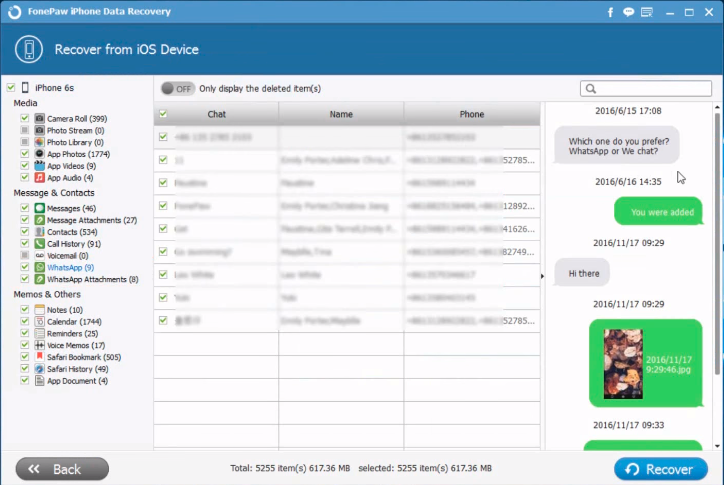Select the App Videos icon

(40, 166)
